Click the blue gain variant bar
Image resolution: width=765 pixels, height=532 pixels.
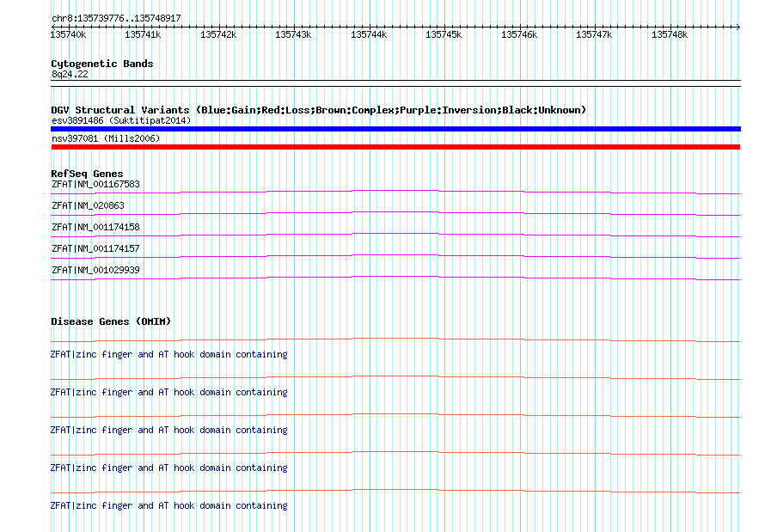click(x=395, y=129)
